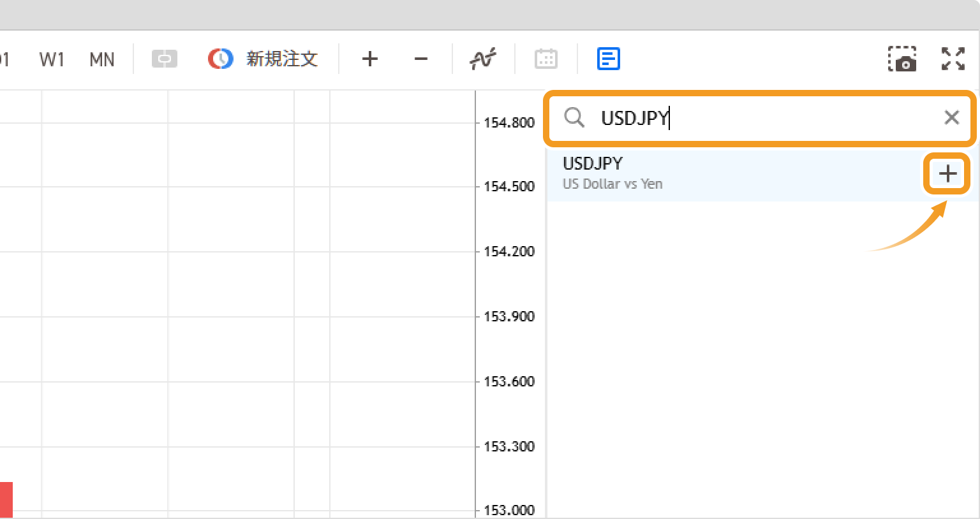Screen dimensions: 980x519
Task: Open the 新規注文 new order button
Action: pos(264,59)
